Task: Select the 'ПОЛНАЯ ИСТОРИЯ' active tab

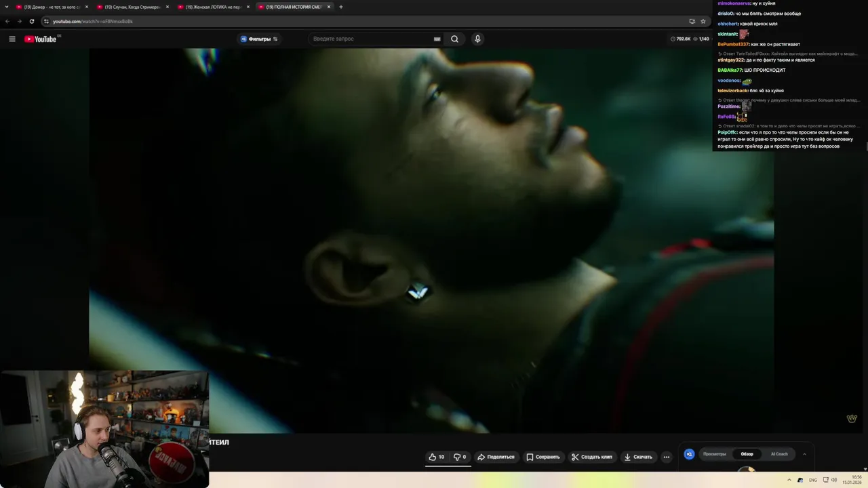Action: pos(294,7)
